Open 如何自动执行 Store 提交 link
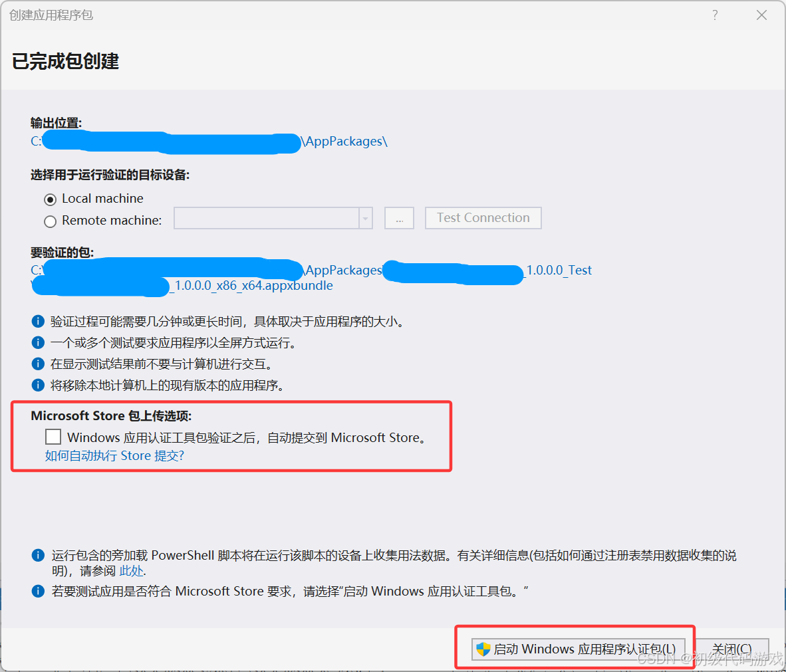Image resolution: width=786 pixels, height=672 pixels. 114,455
